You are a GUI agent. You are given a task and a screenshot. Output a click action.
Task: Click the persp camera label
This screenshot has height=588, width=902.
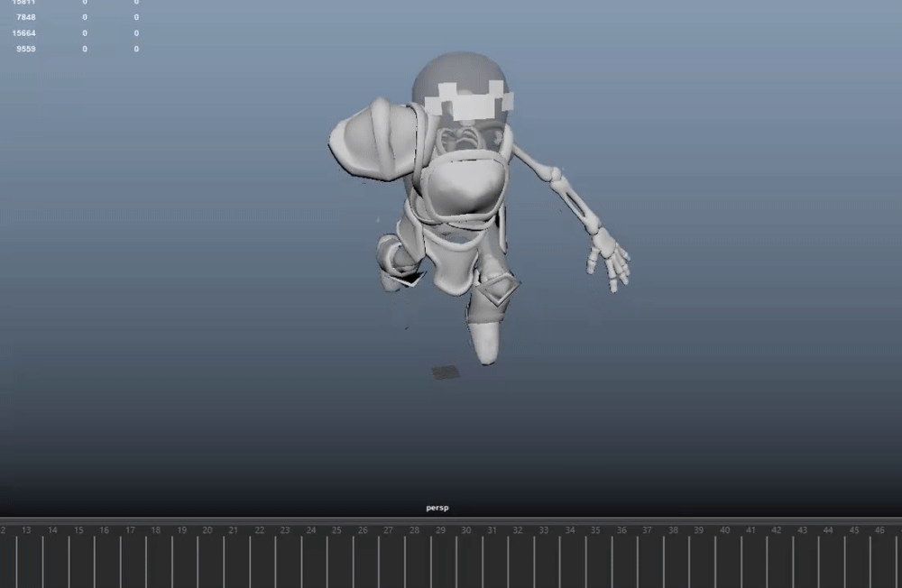click(437, 508)
